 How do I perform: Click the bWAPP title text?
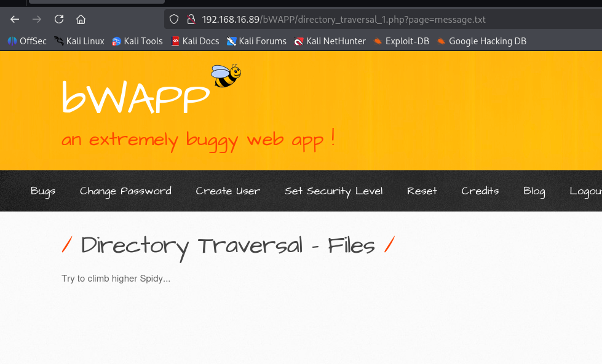pyautogui.click(x=136, y=97)
